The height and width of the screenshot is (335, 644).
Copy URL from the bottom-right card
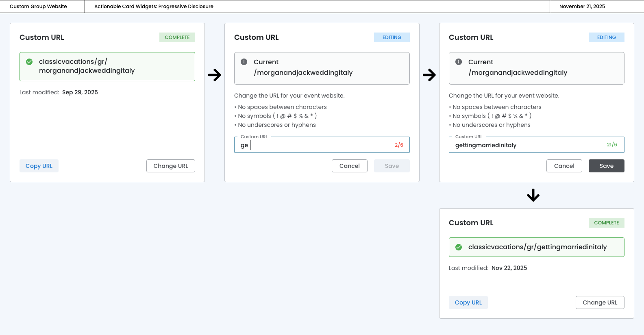tap(468, 302)
